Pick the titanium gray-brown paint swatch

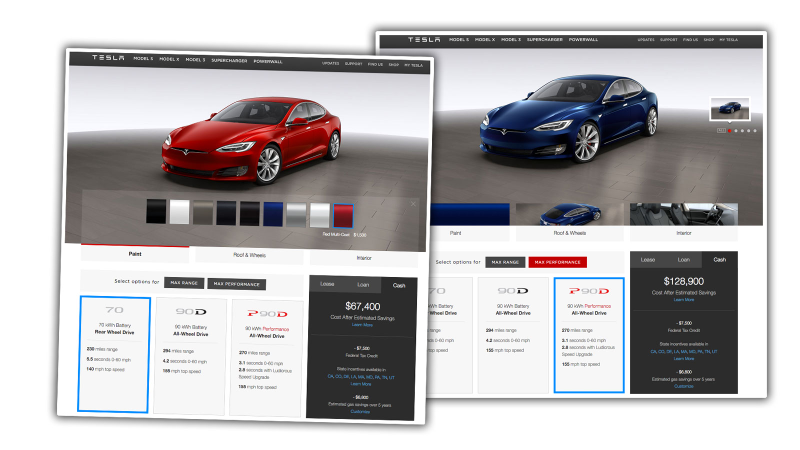point(203,213)
